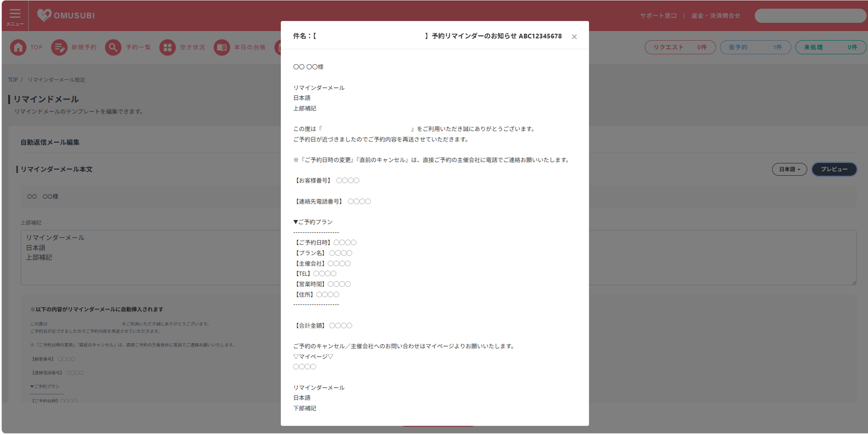This screenshot has width=868, height=435.
Task: Expand the 日本語 language dropdown
Action: click(x=789, y=169)
